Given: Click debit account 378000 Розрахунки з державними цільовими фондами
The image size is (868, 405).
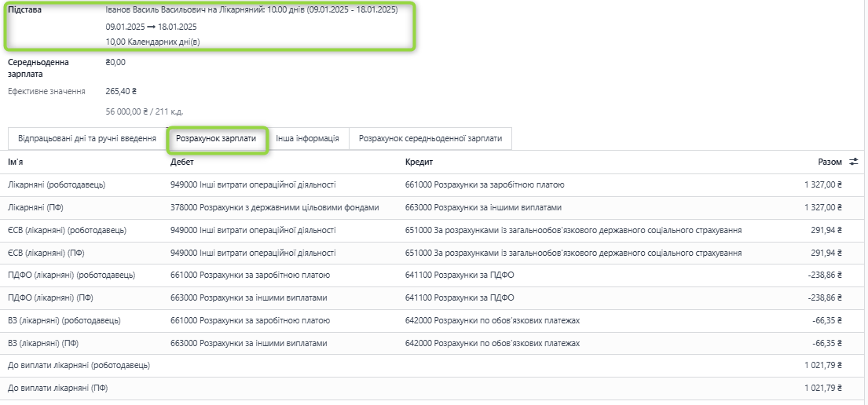Looking at the screenshot, I should click(274, 208).
